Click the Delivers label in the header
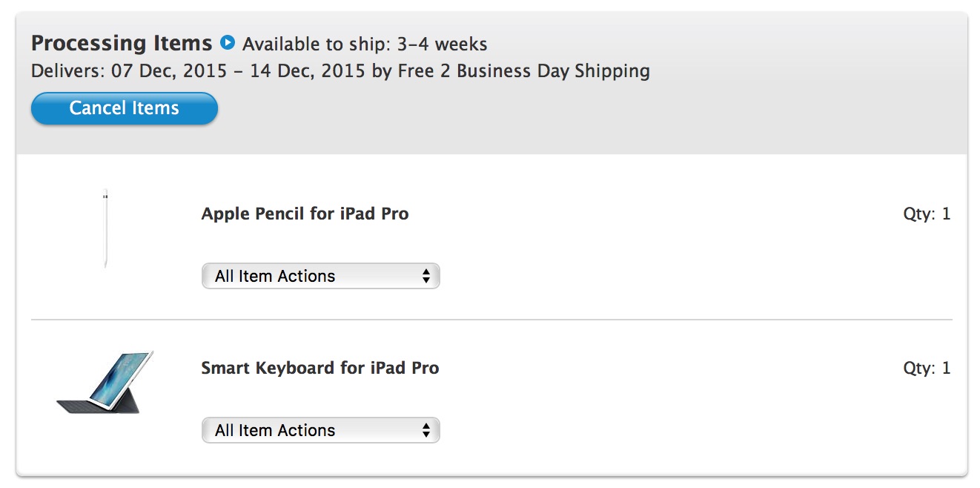980x488 pixels. tap(68, 71)
